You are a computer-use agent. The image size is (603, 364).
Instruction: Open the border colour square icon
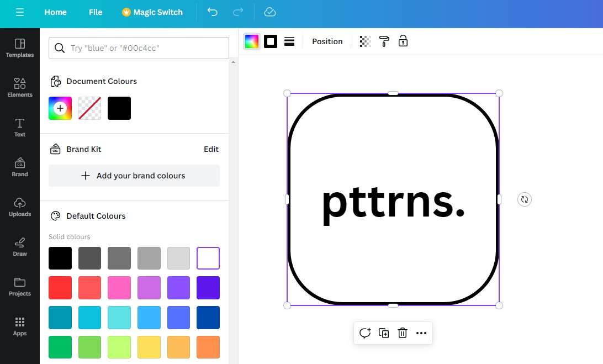click(x=271, y=41)
